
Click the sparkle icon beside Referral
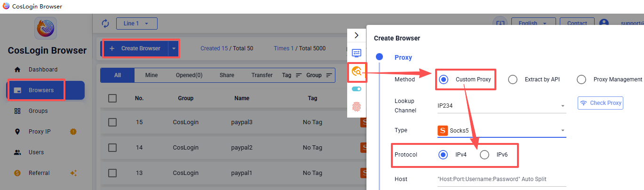coord(73,173)
